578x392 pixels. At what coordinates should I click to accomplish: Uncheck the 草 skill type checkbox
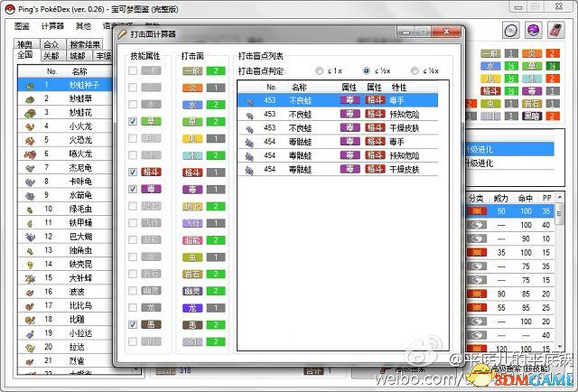133,121
